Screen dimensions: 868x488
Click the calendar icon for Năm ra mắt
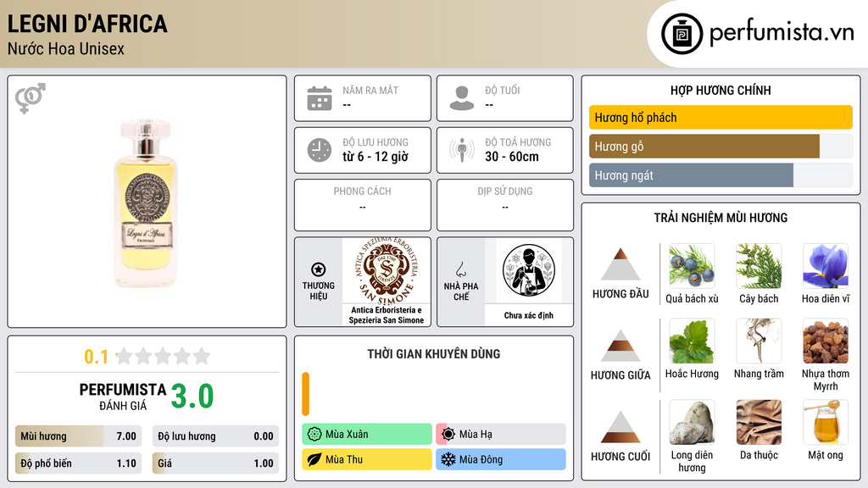[320, 98]
